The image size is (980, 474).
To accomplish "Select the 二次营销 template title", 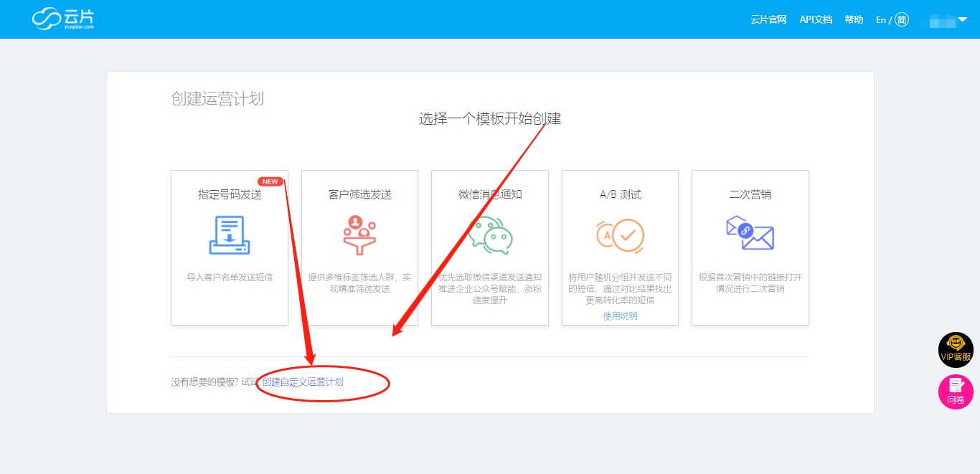I will [750, 194].
